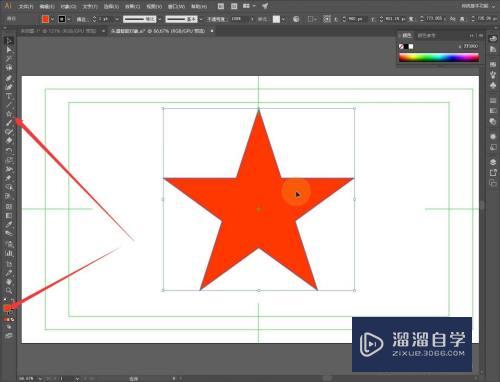Select the Line Segment tool
The width and height of the screenshot is (500, 382).
9,105
